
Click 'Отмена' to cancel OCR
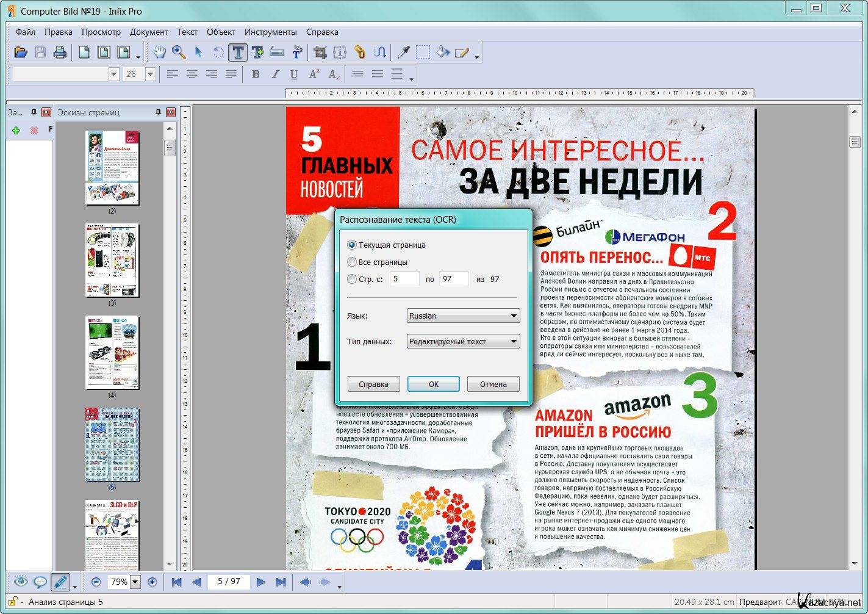[x=493, y=384]
